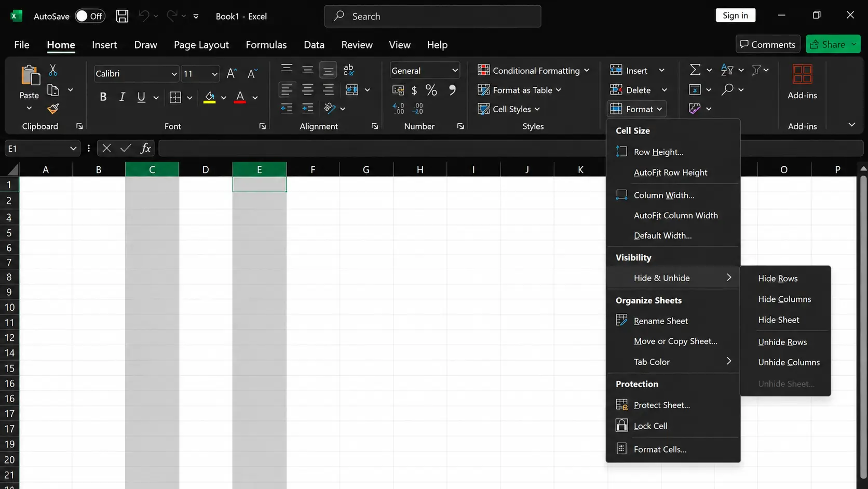Screen dimensions: 868x489
Task: Click the Wrap Text icon
Action: point(348,70)
